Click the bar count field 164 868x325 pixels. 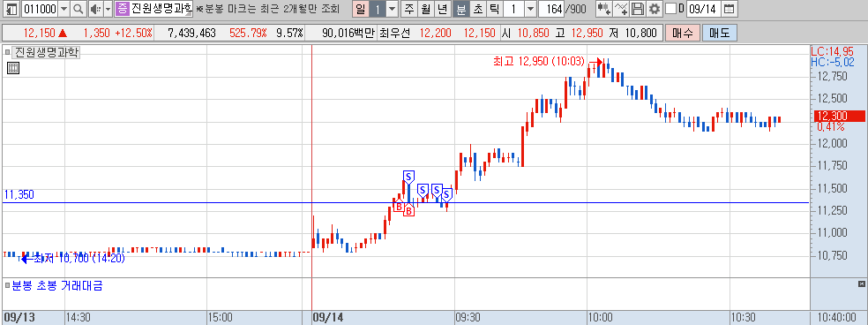click(550, 9)
